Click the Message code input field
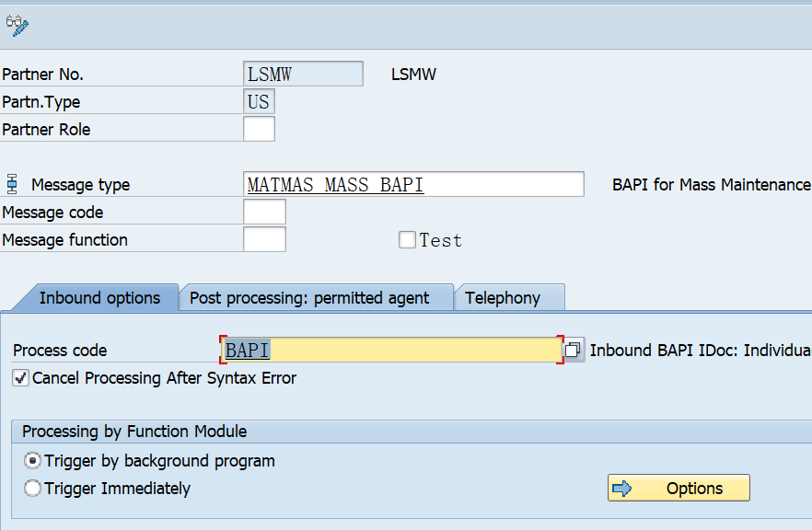Image resolution: width=812 pixels, height=530 pixels. click(x=264, y=211)
